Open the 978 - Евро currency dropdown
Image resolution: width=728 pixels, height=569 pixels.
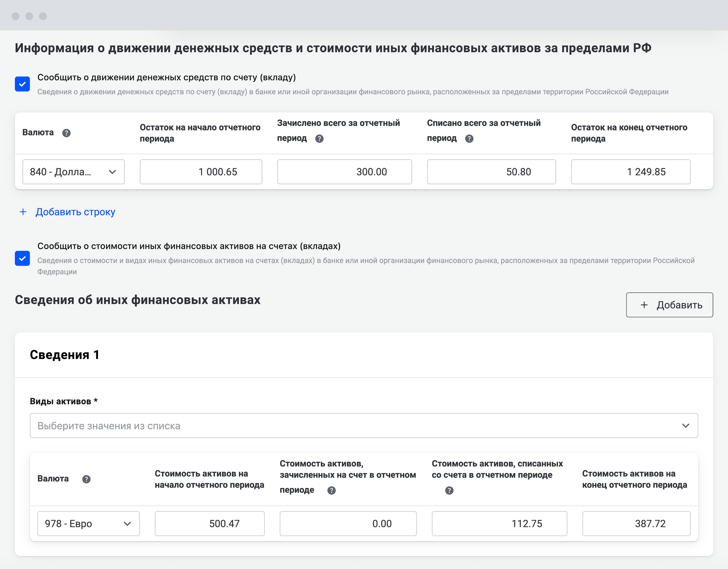88,524
